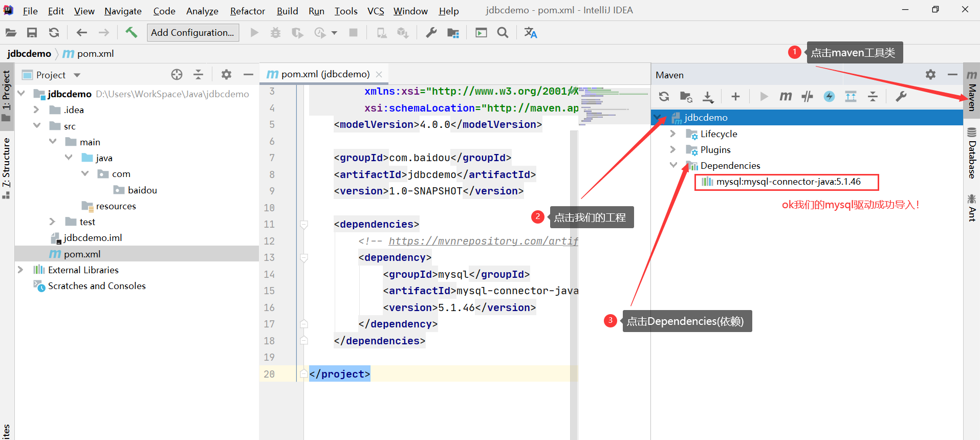Click the Translate icon in the toolbar

[531, 33]
